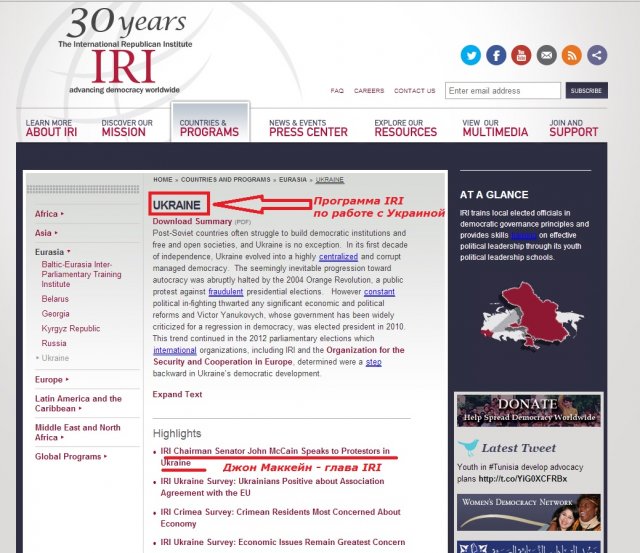
Task: Click the envelope email icon
Action: (x=546, y=56)
